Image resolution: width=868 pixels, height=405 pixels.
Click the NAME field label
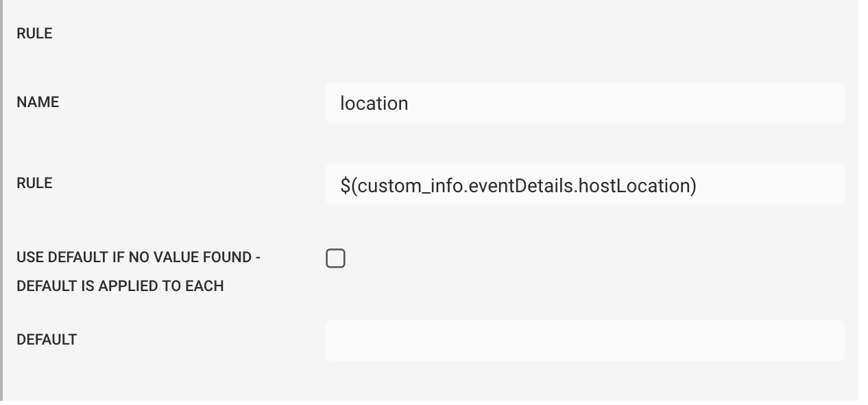[38, 102]
